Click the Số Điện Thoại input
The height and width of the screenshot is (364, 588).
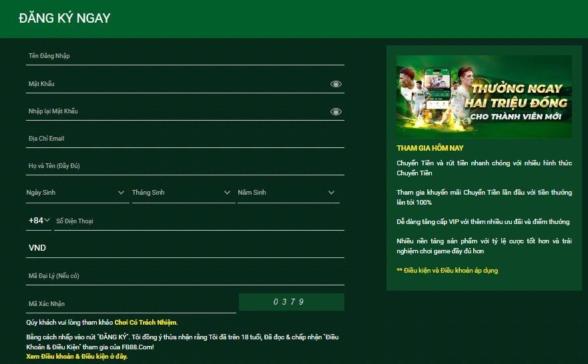point(199,221)
